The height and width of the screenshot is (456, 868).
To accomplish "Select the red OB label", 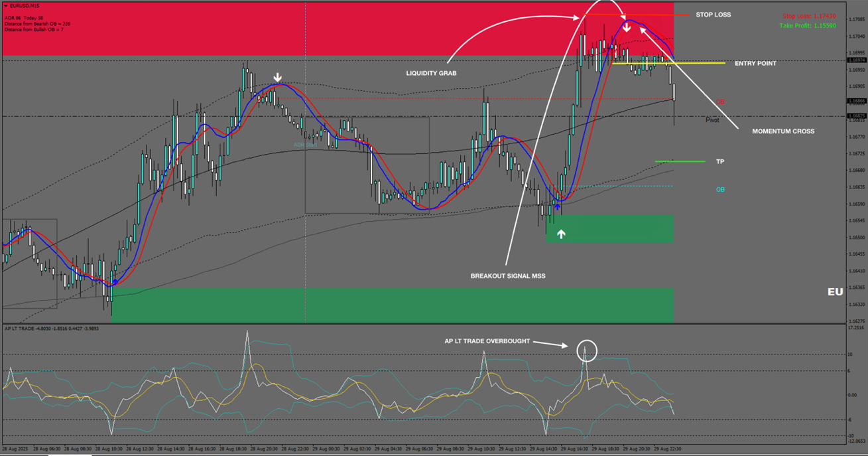I will tap(720, 102).
